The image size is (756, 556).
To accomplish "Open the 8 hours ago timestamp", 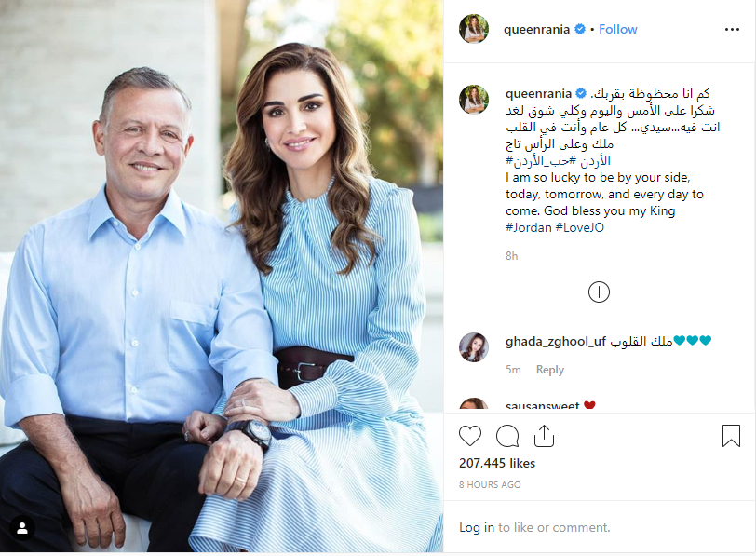I will pyautogui.click(x=490, y=485).
